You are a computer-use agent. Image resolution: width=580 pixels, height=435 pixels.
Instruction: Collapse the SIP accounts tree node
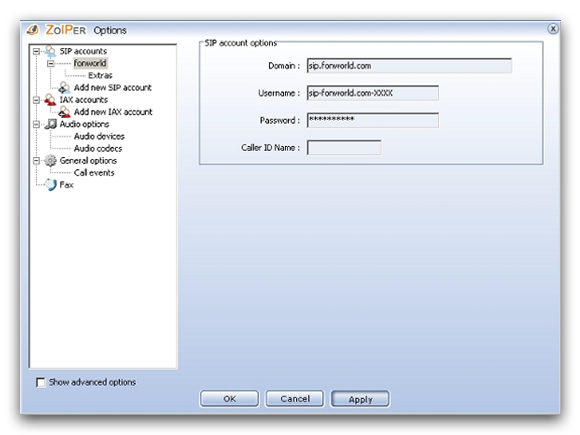(x=36, y=51)
